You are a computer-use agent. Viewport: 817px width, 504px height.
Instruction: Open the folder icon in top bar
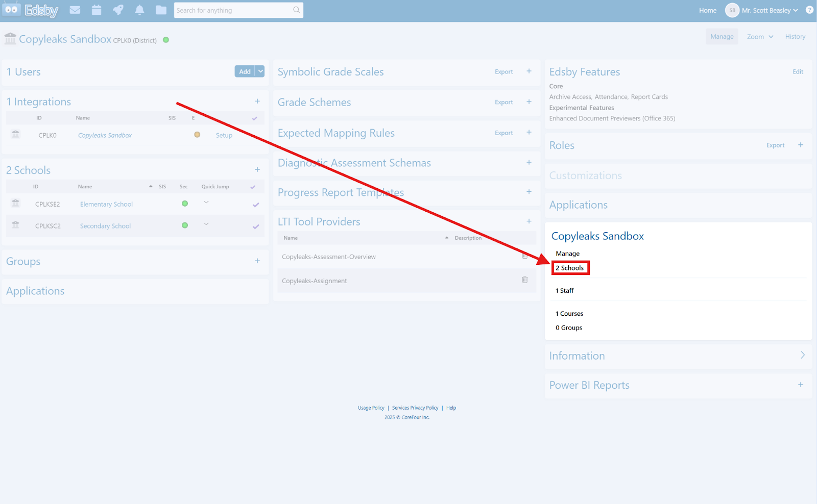(x=161, y=10)
